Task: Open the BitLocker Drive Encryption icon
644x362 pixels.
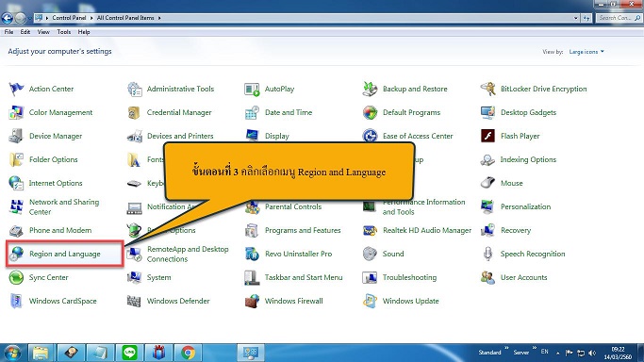Action: 487,89
